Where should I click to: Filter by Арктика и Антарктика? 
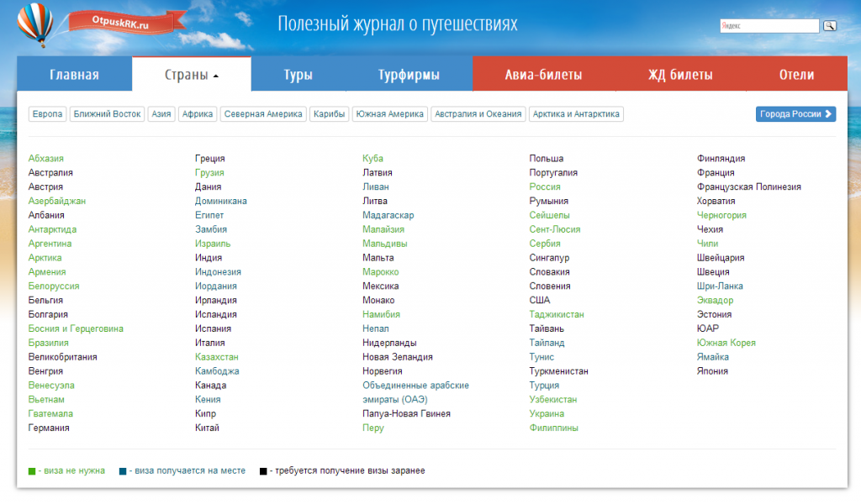point(576,114)
